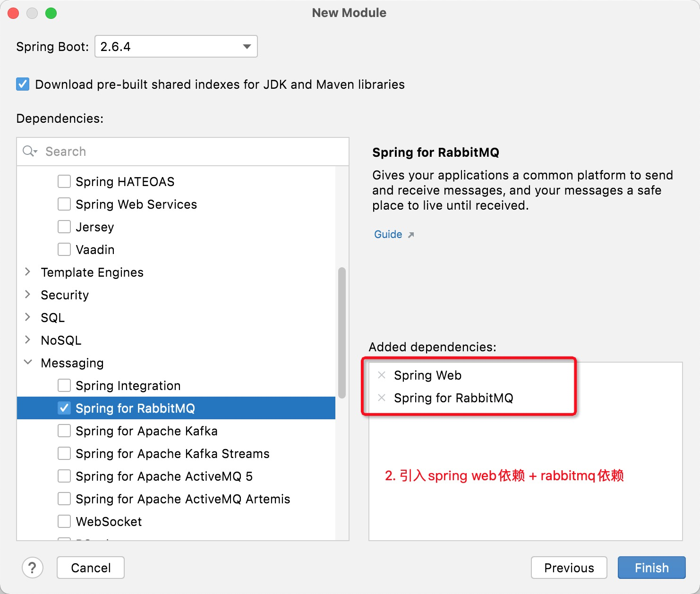The width and height of the screenshot is (700, 594).
Task: Click the Previous button
Action: (569, 568)
